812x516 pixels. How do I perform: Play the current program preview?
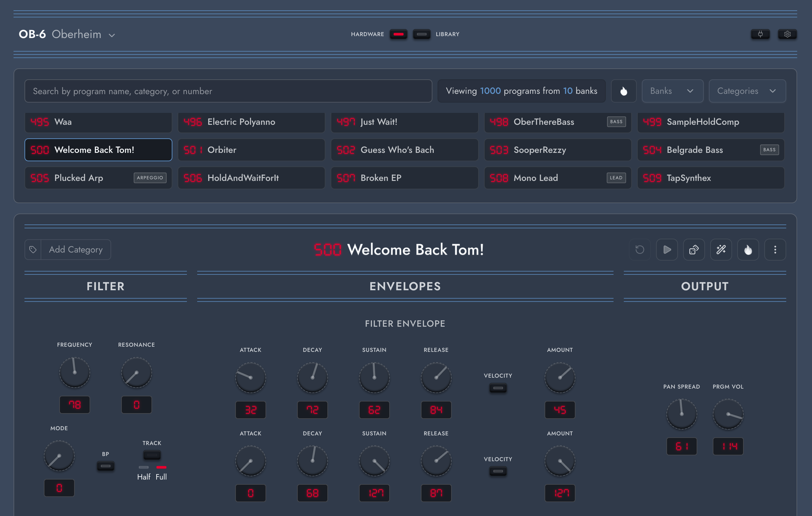coord(667,249)
